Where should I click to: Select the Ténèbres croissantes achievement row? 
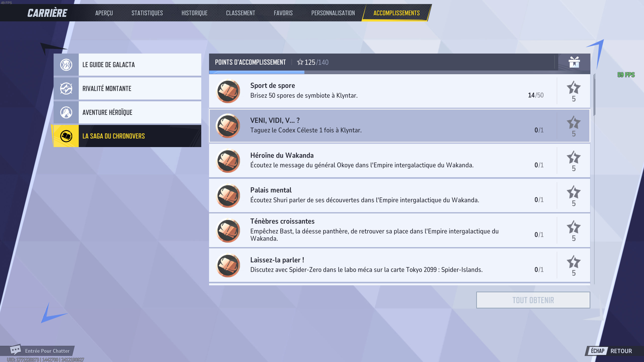click(x=399, y=230)
